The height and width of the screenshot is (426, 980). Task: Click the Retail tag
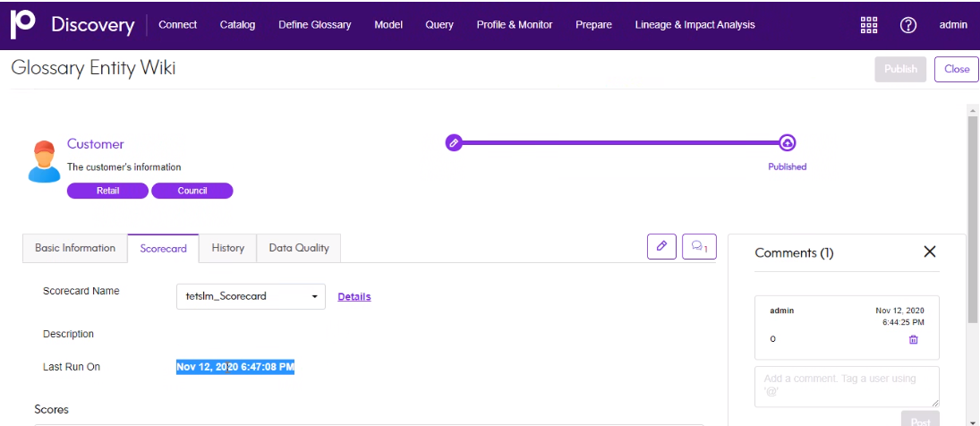point(107,191)
